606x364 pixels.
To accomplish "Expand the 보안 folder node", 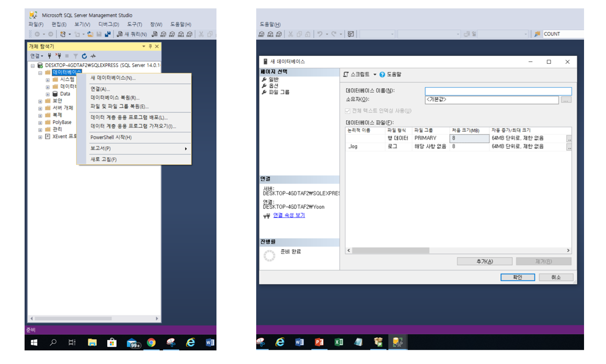I will tap(40, 101).
